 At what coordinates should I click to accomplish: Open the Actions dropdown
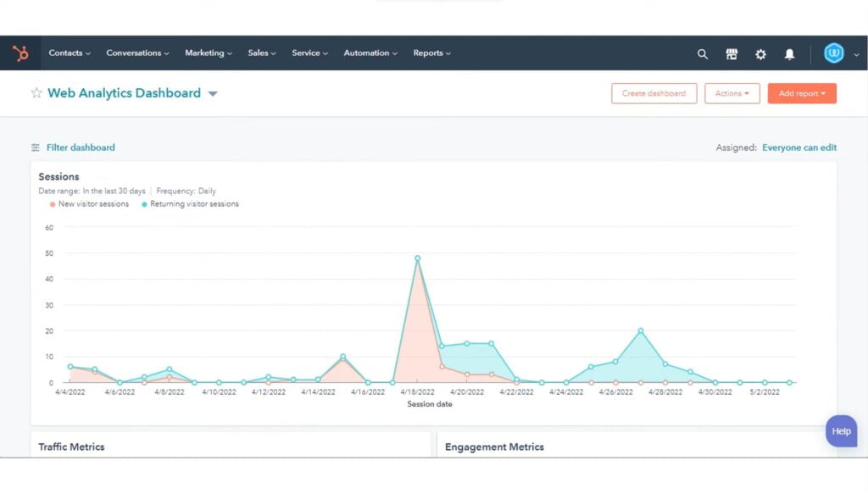pos(731,93)
